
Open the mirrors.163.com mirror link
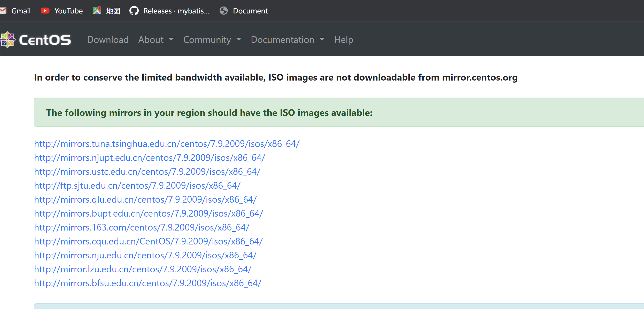coord(142,227)
